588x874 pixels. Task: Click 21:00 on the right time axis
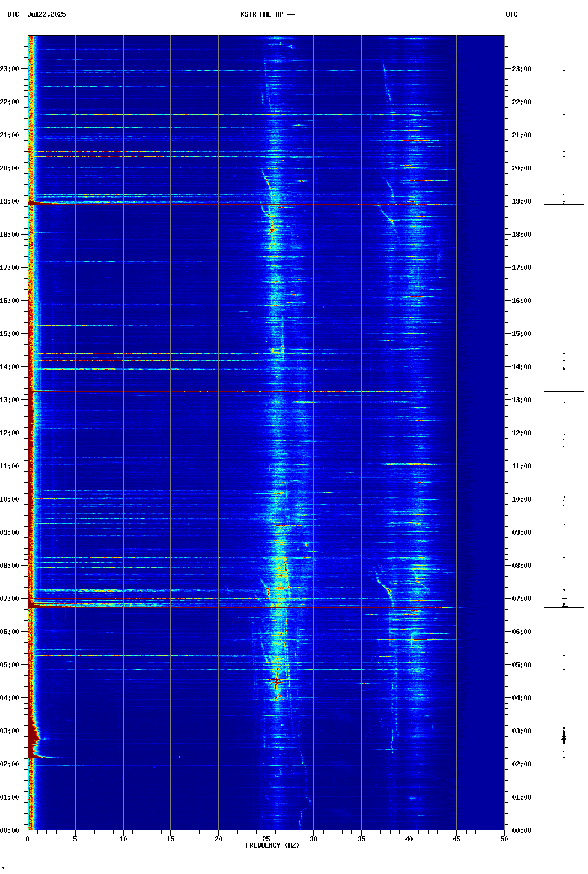tap(522, 135)
